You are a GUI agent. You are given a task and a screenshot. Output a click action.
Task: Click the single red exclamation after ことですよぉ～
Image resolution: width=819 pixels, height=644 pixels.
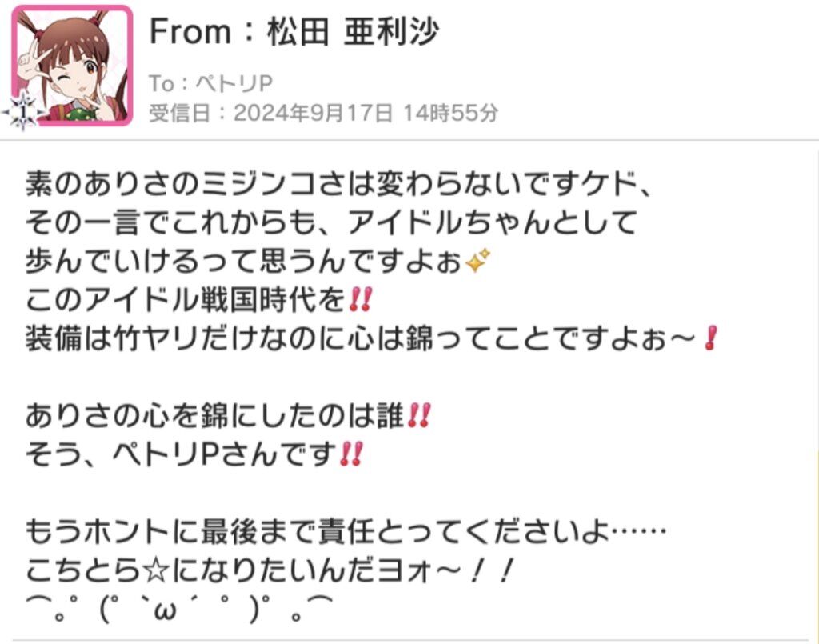710,338
